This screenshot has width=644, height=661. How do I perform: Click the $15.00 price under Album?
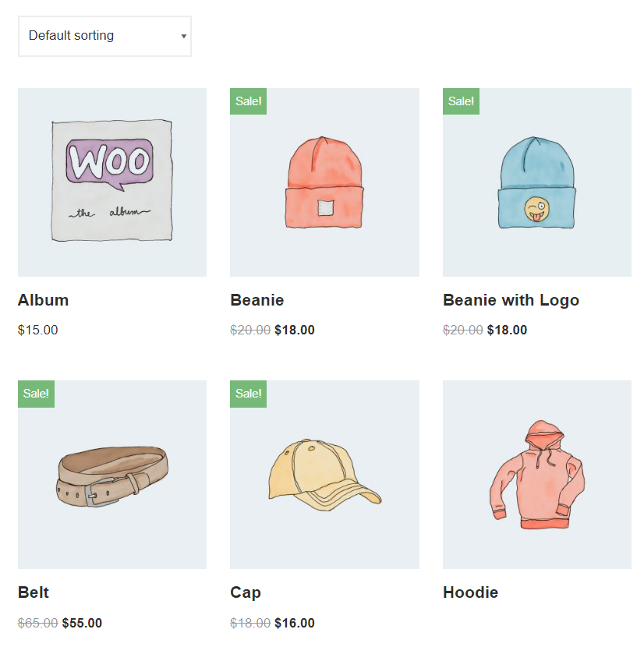click(x=37, y=330)
